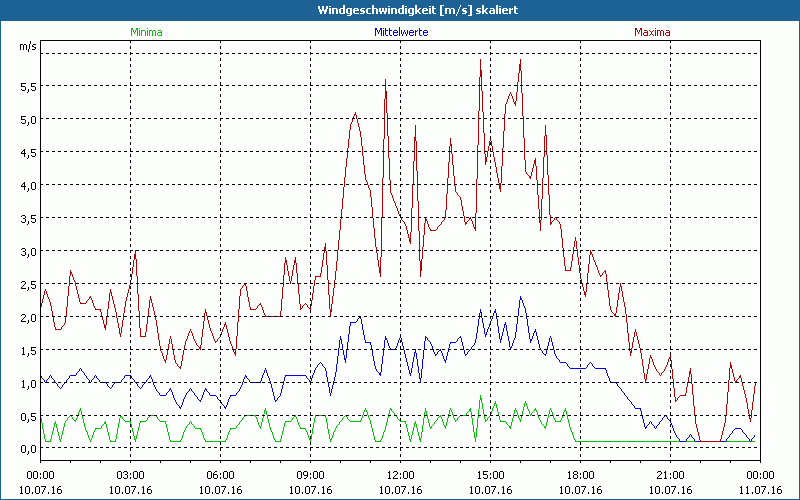Click the red Maxima legend label
800x500 pixels.
coord(652,32)
